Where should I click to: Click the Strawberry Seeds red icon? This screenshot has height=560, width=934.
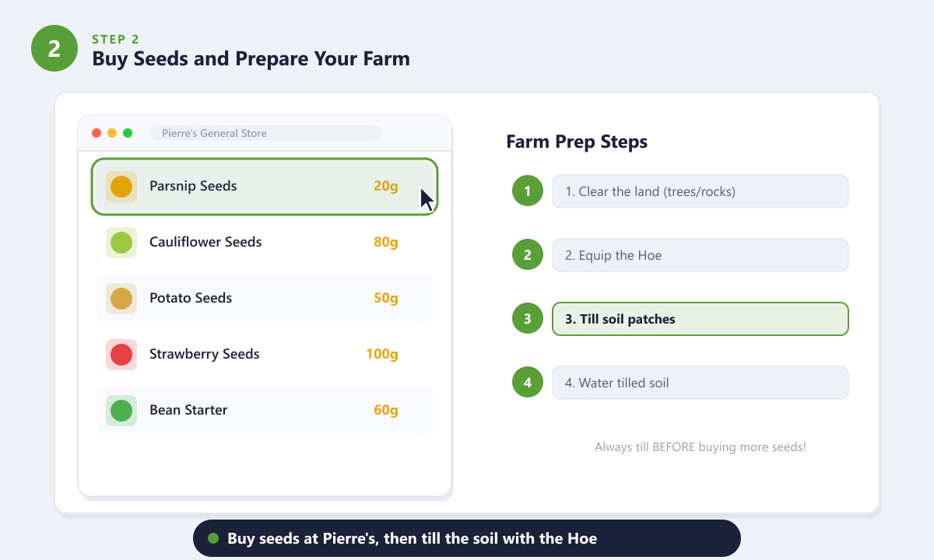click(x=121, y=355)
